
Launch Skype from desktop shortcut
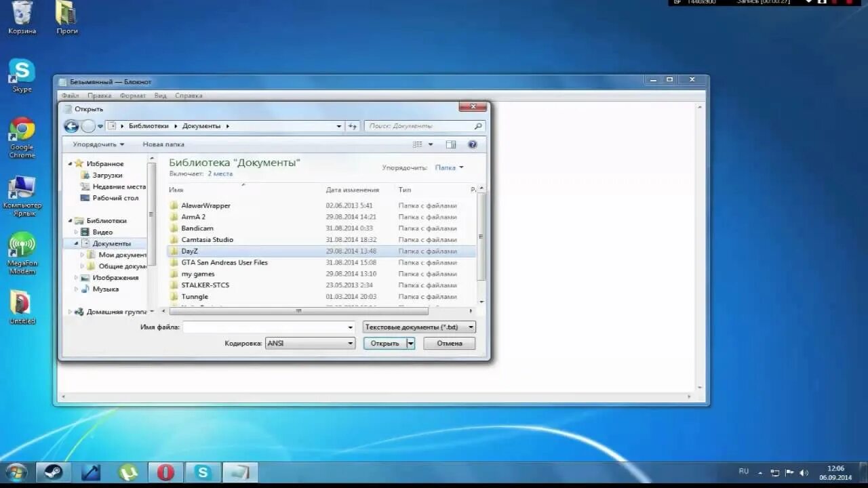coord(22,75)
